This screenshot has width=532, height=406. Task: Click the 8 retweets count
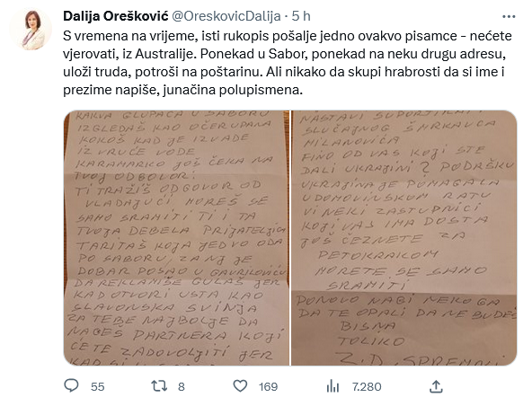(x=182, y=386)
